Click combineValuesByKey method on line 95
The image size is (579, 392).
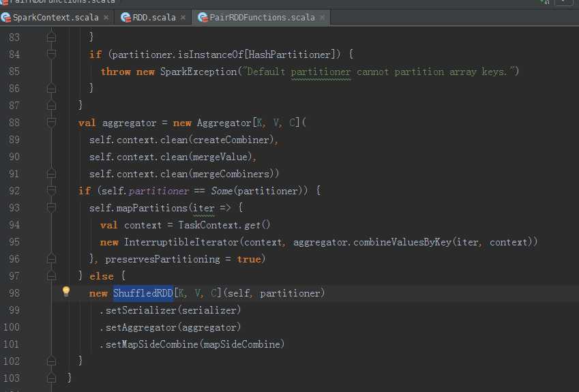402,243
